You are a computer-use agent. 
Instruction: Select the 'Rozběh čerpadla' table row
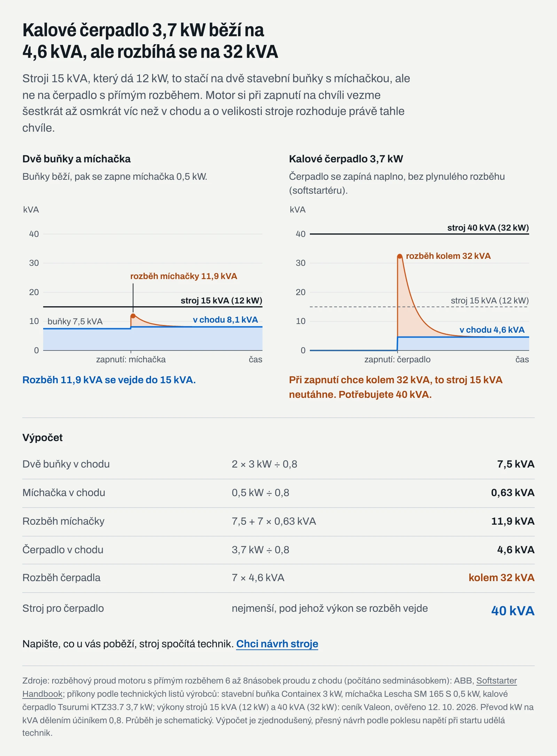tap(278, 578)
